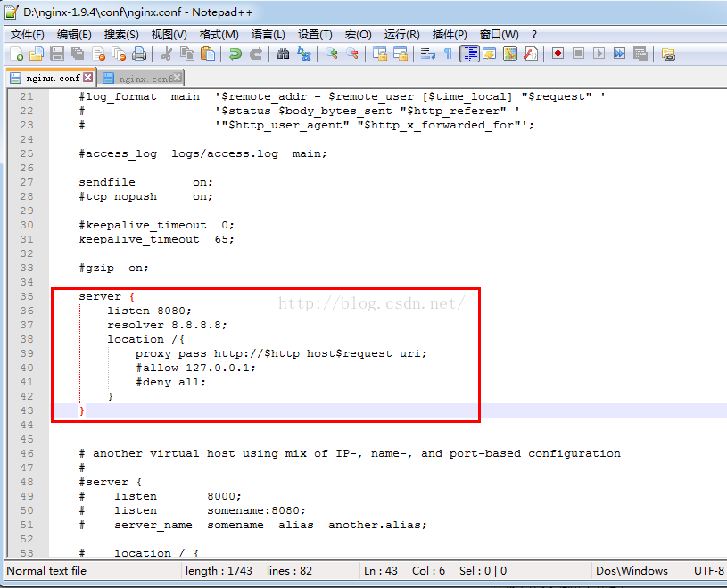
Task: Toggle the indent guide button
Action: 469,54
